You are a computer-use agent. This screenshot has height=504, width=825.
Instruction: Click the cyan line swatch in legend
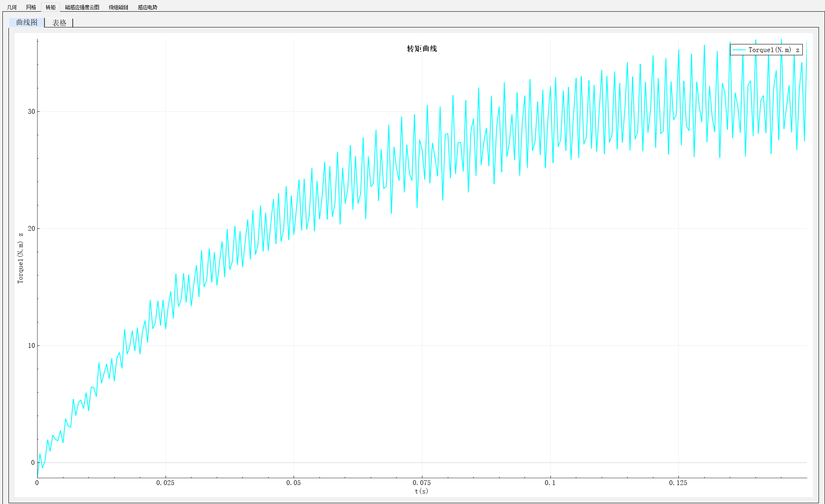click(739, 50)
